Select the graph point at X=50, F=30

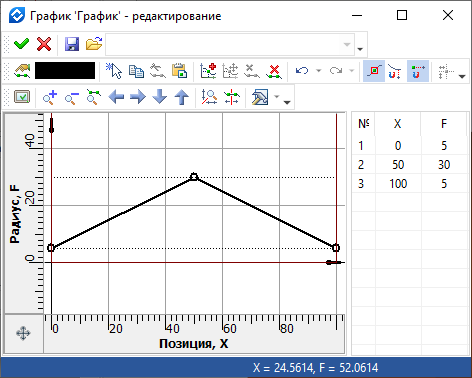(x=194, y=177)
